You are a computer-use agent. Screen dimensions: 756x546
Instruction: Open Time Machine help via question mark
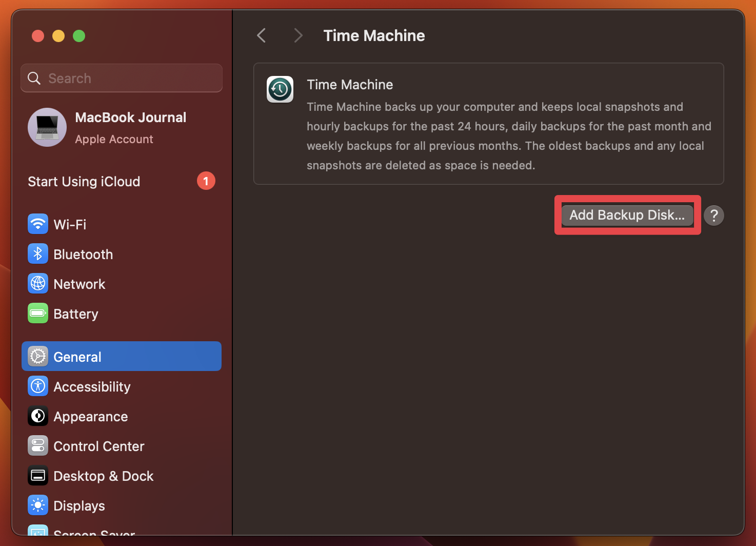(714, 215)
